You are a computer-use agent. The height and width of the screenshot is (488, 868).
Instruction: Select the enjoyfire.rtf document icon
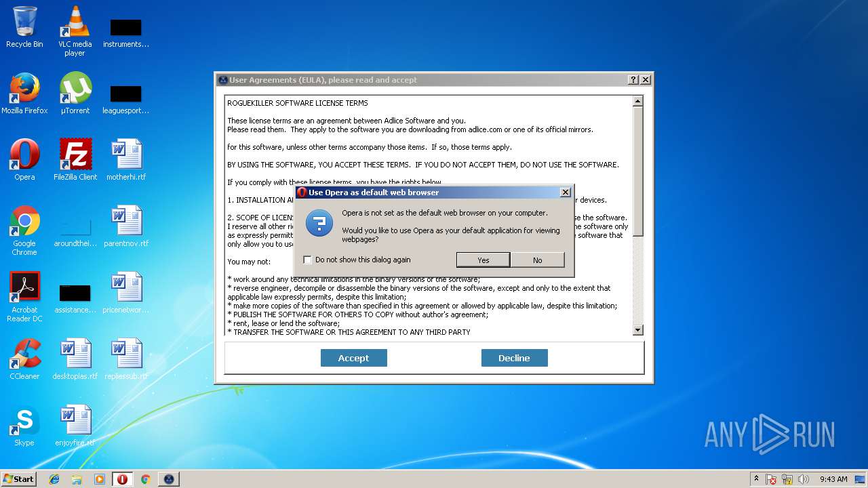pos(75,426)
